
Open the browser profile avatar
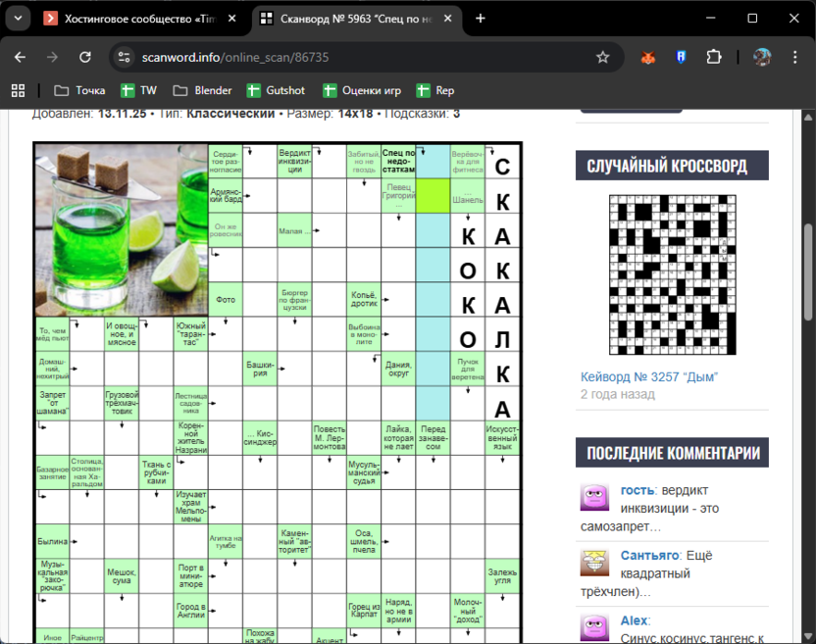[762, 57]
